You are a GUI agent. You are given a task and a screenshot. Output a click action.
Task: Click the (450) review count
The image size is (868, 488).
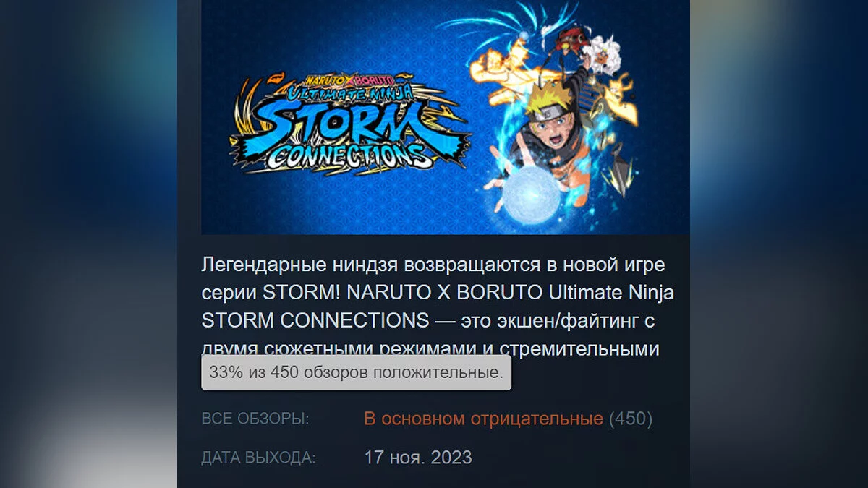tap(631, 419)
